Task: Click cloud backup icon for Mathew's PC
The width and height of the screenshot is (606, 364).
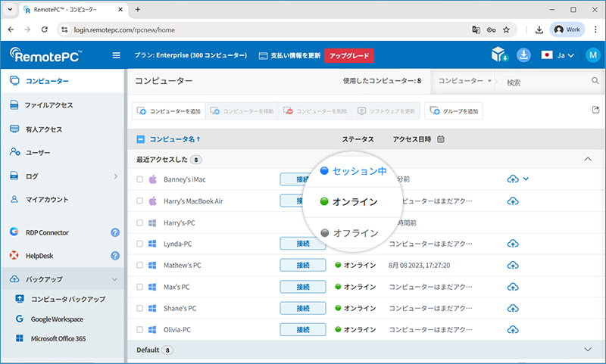Action: (513, 265)
